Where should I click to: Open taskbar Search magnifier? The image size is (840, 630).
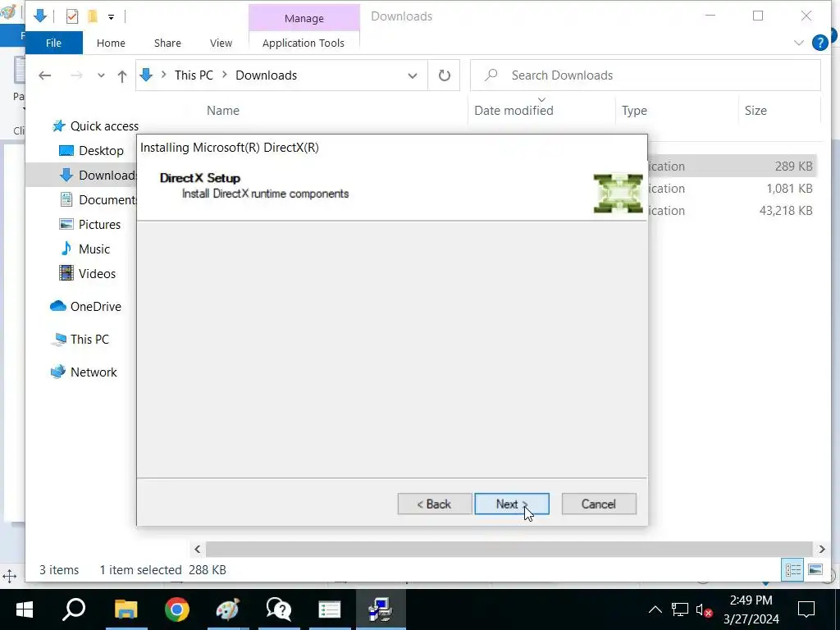point(74,609)
